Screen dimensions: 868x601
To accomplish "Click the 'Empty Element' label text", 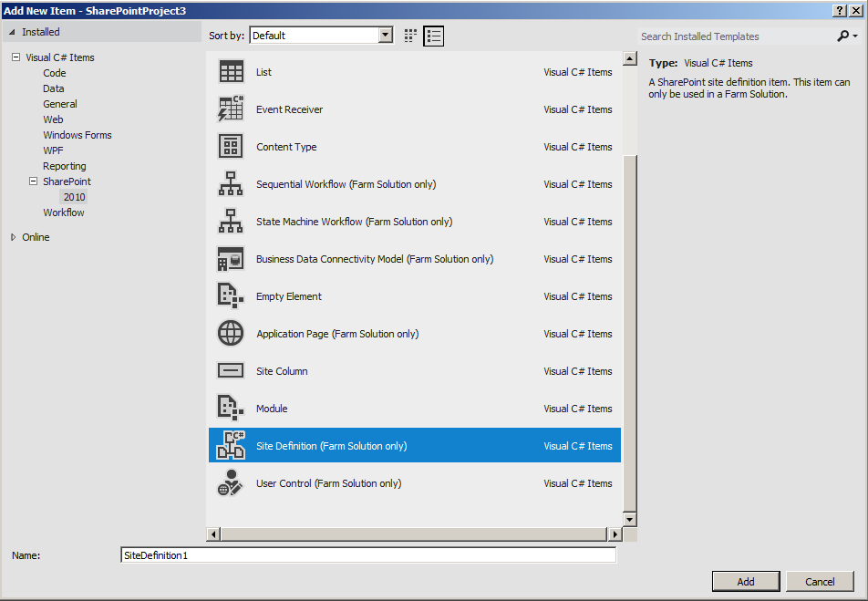I will click(x=288, y=296).
